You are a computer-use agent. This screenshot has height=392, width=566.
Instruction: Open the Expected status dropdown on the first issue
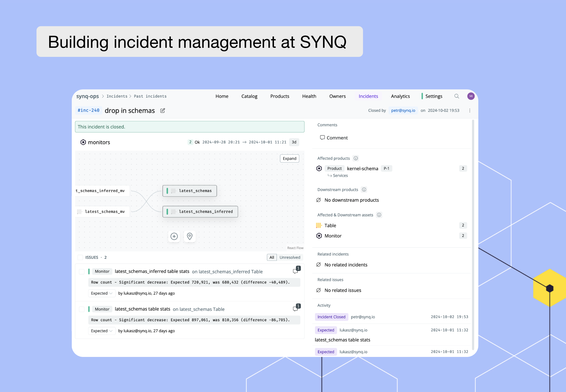coord(101,293)
